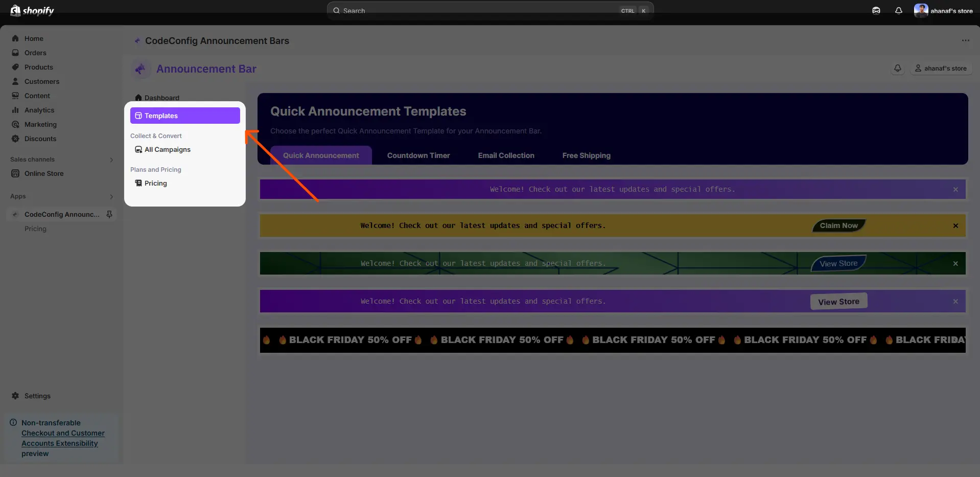Click the Claim Now button

[839, 225]
